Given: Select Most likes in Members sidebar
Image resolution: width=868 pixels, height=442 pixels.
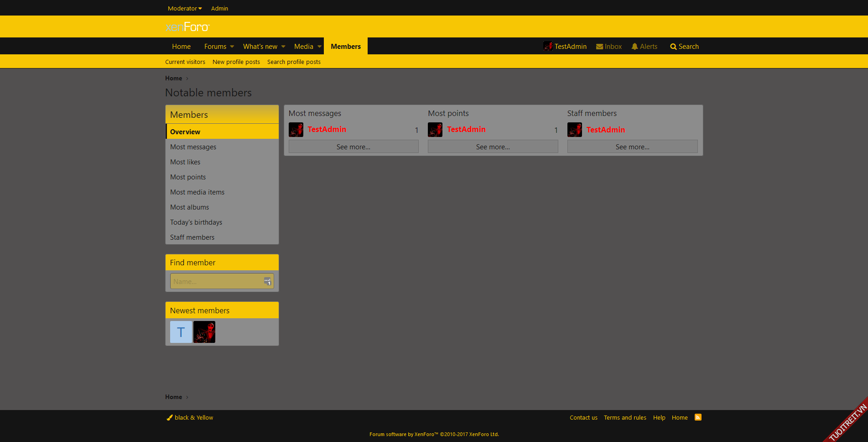Looking at the screenshot, I should coord(185,162).
